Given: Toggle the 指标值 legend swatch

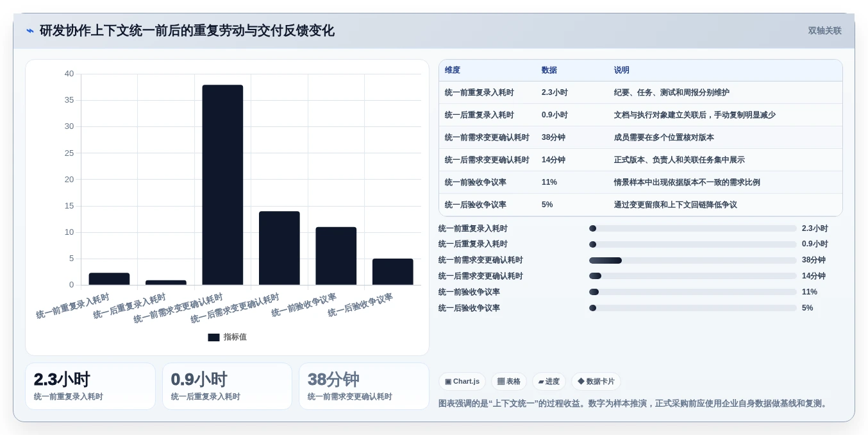Looking at the screenshot, I should pos(213,337).
